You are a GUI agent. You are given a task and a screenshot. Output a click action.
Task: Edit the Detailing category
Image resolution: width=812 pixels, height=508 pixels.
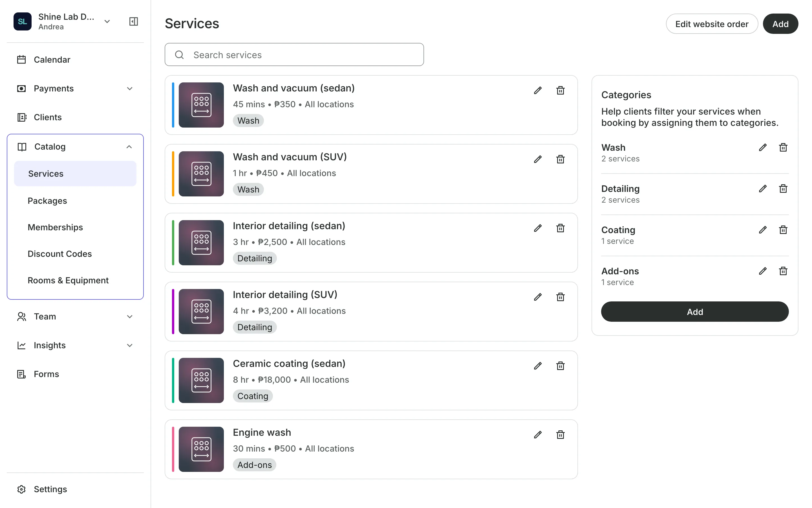[763, 189]
